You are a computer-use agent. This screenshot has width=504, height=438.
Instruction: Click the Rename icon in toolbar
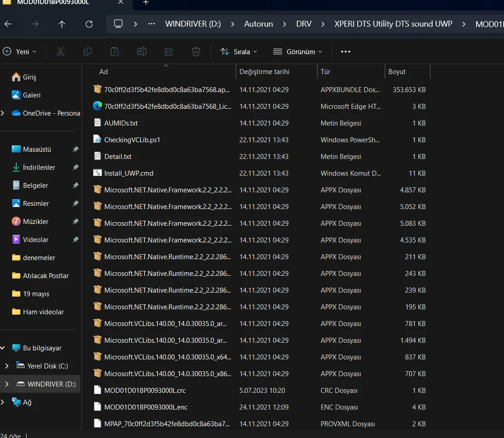click(x=142, y=51)
